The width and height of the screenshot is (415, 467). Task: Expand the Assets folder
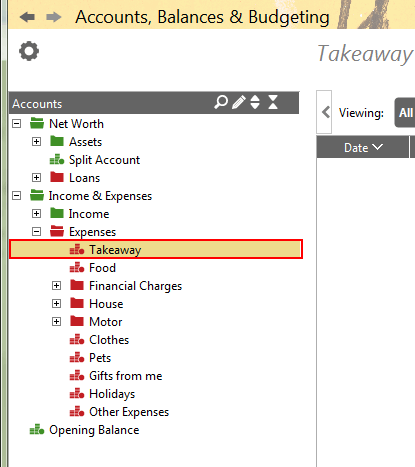click(37, 142)
